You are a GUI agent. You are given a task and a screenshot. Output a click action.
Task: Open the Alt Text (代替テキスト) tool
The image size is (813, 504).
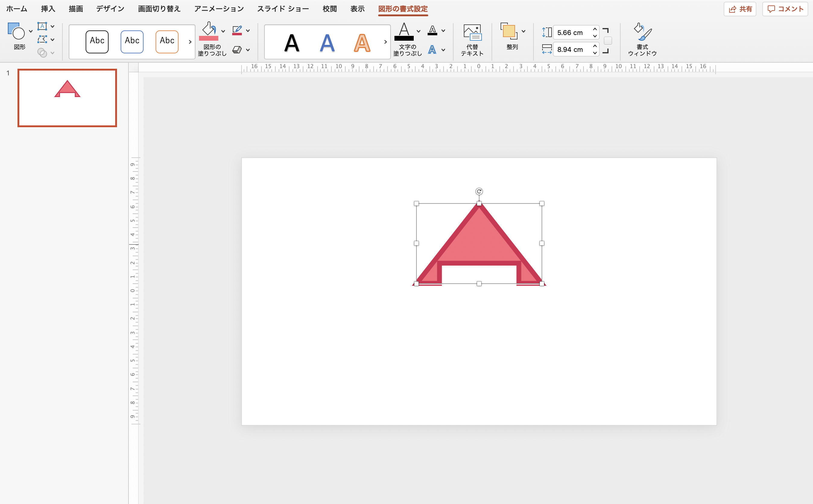pos(472,40)
